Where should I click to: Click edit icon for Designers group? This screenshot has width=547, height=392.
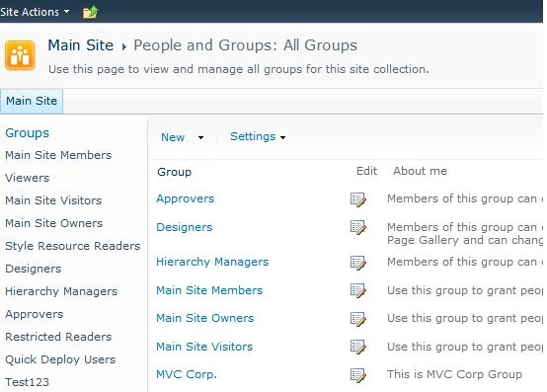point(358,228)
